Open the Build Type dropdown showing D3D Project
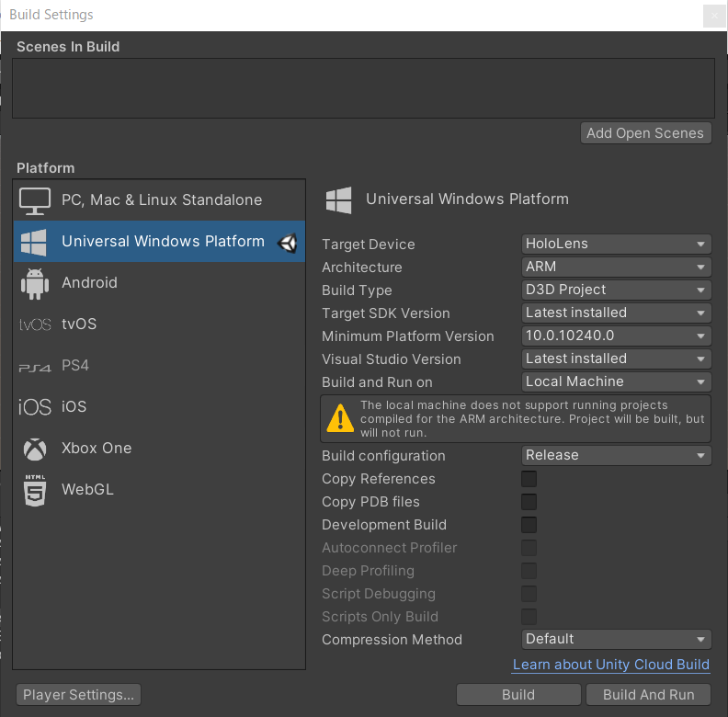This screenshot has height=717, width=728. (x=616, y=290)
